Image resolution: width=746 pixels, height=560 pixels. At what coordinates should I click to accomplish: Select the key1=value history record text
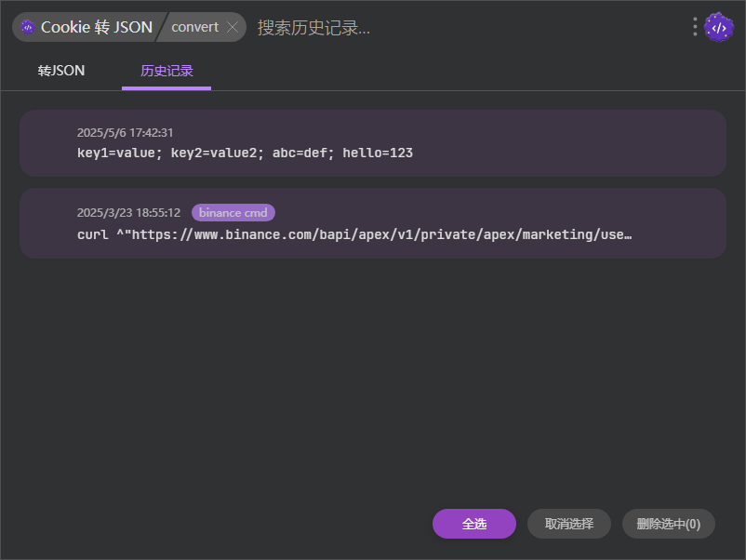(245, 153)
